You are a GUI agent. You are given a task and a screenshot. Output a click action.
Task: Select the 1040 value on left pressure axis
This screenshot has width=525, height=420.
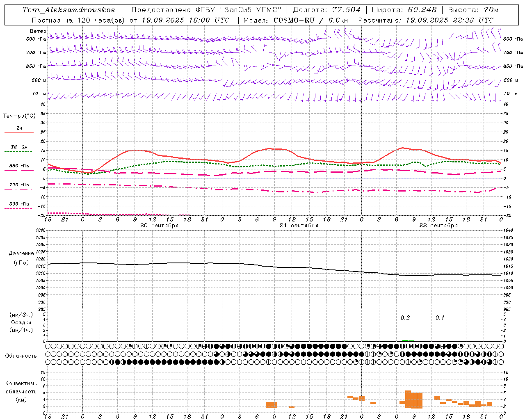[41, 231]
